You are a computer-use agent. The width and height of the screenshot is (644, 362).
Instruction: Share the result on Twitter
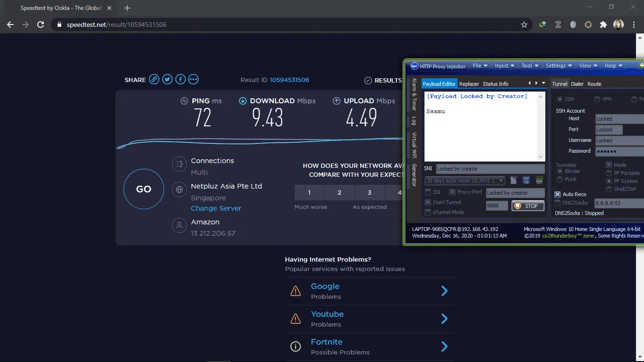[x=167, y=80]
